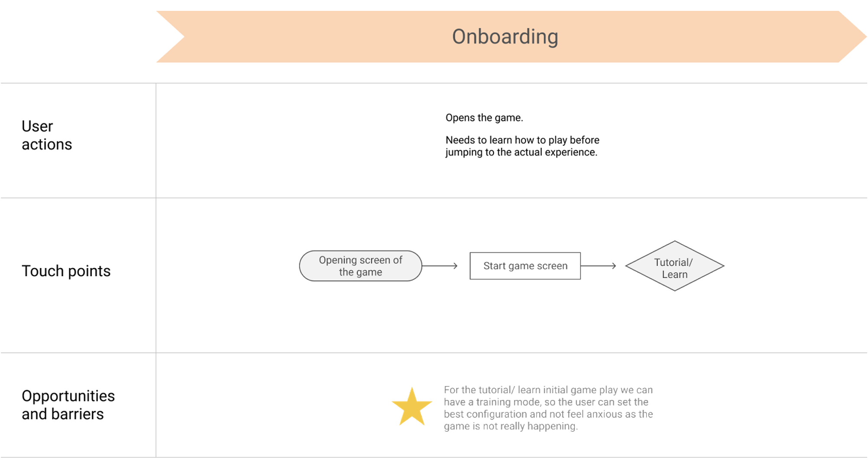Select the Touch points row label
Image resolution: width=868 pixels, height=468 pixels.
[66, 271]
